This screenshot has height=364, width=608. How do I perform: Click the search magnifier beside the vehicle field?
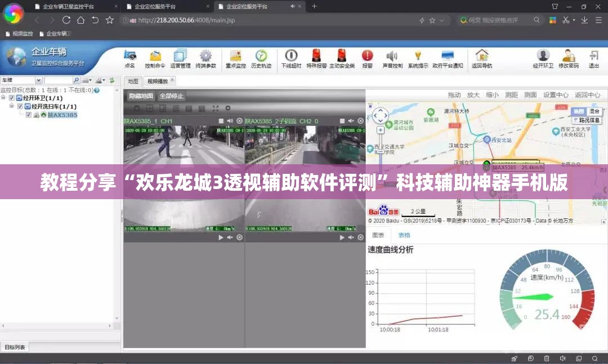click(x=77, y=80)
